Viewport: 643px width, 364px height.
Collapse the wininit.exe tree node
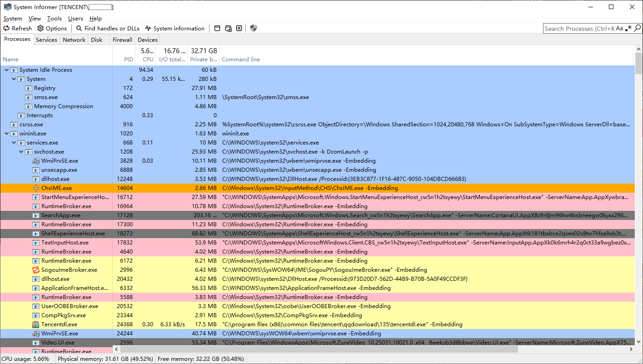click(6, 134)
